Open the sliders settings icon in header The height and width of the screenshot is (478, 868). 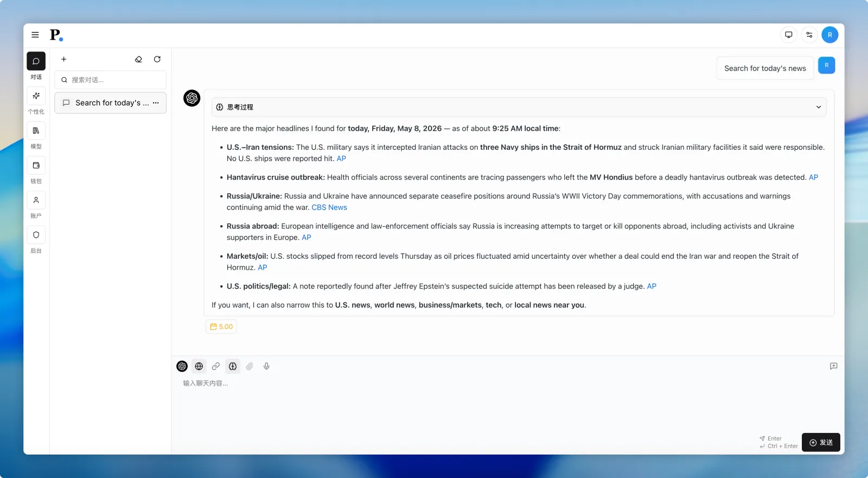tap(809, 35)
